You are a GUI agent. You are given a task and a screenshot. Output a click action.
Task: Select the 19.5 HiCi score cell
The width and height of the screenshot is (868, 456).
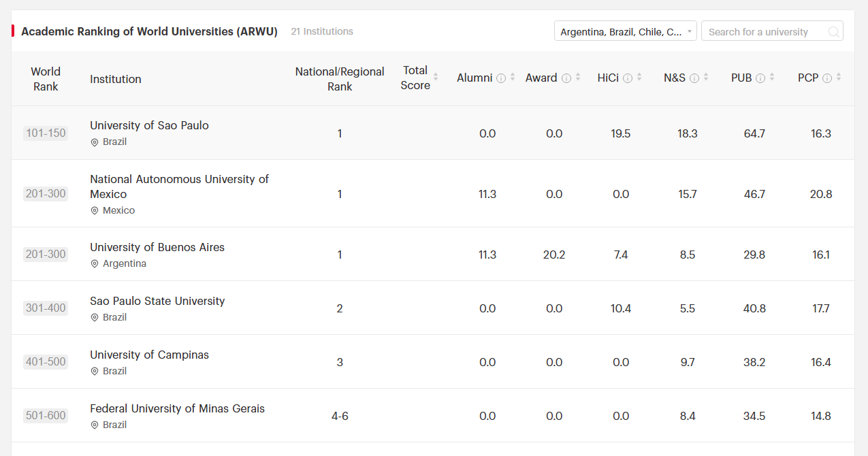[621, 133]
